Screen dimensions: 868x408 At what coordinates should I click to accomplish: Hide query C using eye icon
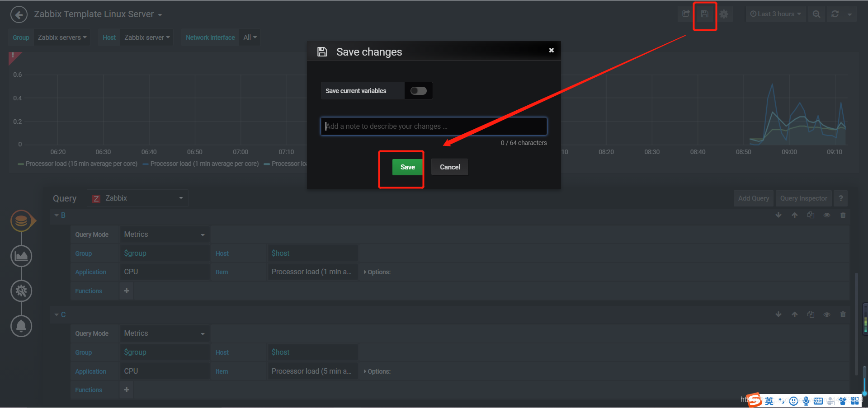[827, 314]
